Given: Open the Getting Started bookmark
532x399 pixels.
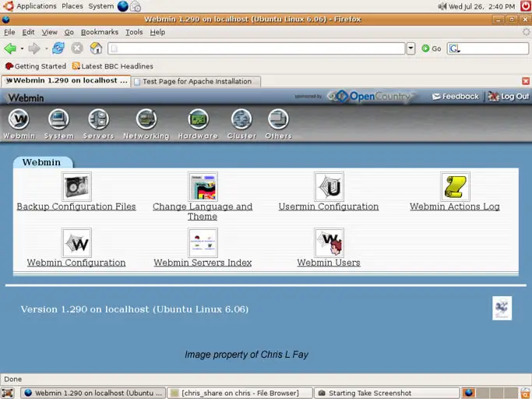Looking at the screenshot, I should click(36, 66).
